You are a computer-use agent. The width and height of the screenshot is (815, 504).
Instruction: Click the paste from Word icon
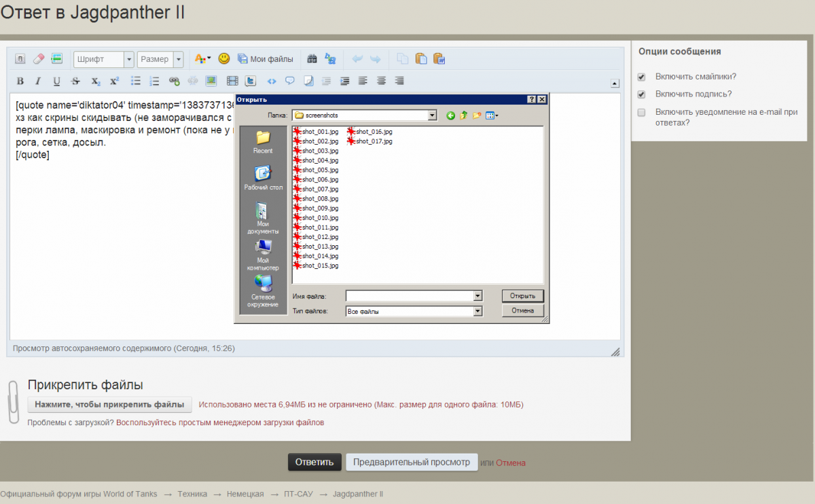click(x=439, y=59)
